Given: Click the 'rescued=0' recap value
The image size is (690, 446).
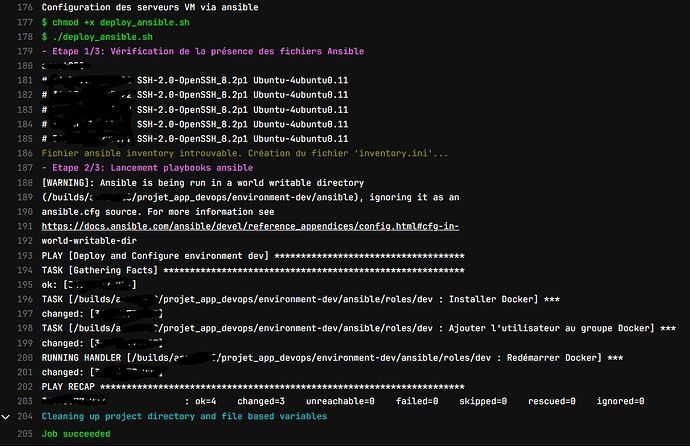Looking at the screenshot, I should coord(551,401).
